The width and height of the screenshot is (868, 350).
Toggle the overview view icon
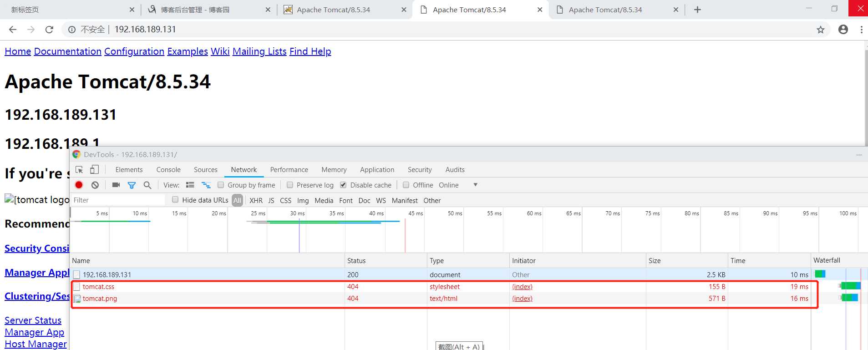pos(206,185)
